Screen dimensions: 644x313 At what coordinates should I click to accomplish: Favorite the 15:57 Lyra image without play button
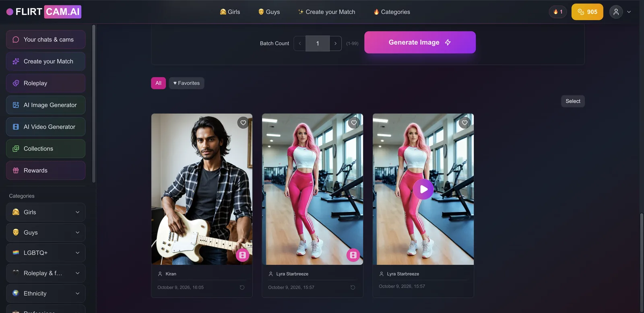coord(354,123)
